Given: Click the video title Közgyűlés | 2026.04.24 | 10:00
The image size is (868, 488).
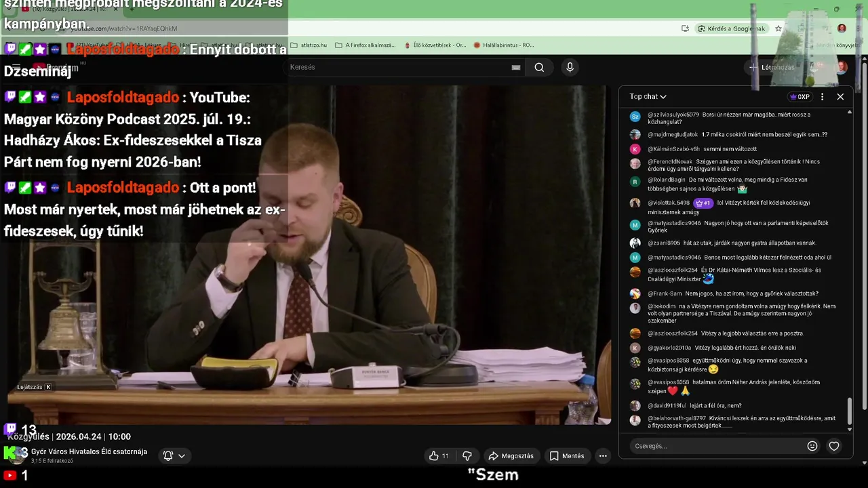Looking at the screenshot, I should (x=69, y=436).
